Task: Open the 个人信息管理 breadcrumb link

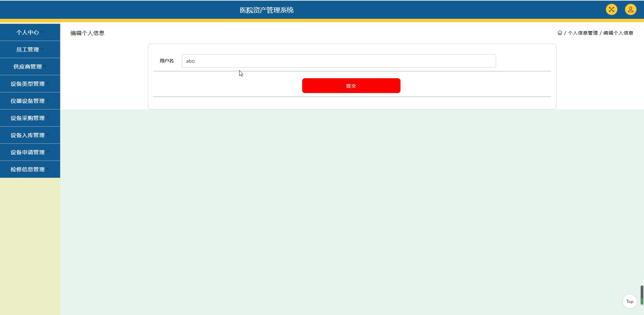Action: coord(583,33)
